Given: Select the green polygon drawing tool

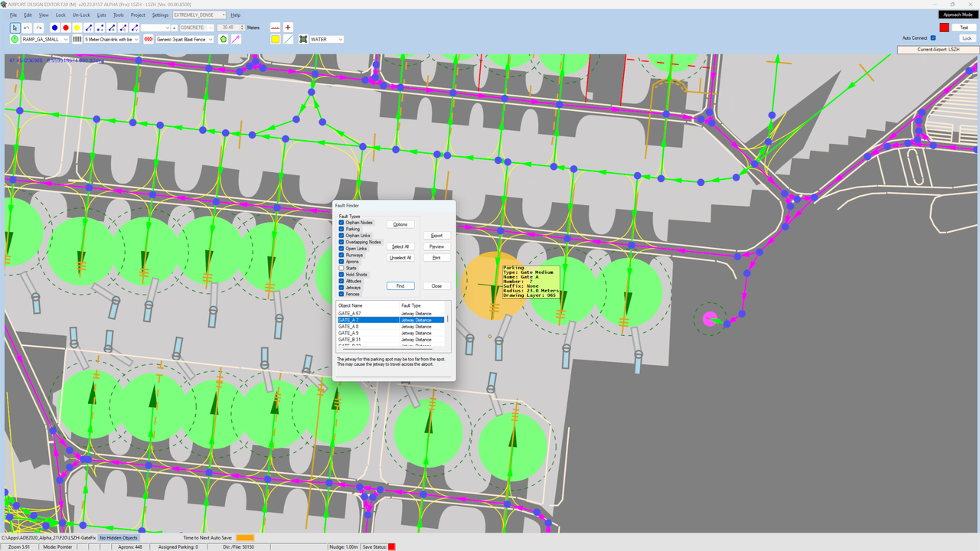Looking at the screenshot, I should point(223,39).
